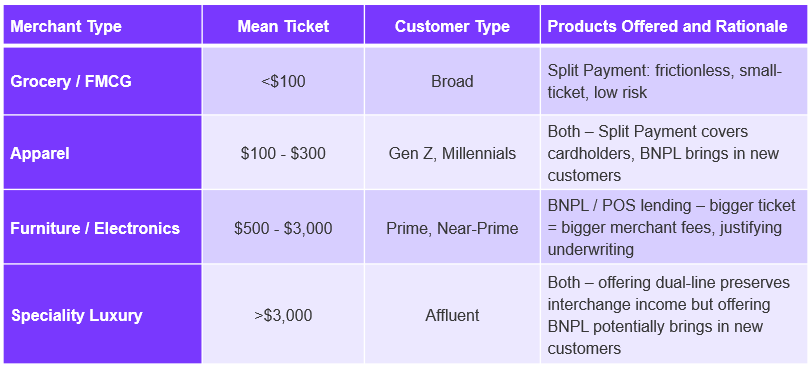This screenshot has width=812, height=368.
Task: Select the dual-line interchange income rationale cell
Action: pos(675,314)
